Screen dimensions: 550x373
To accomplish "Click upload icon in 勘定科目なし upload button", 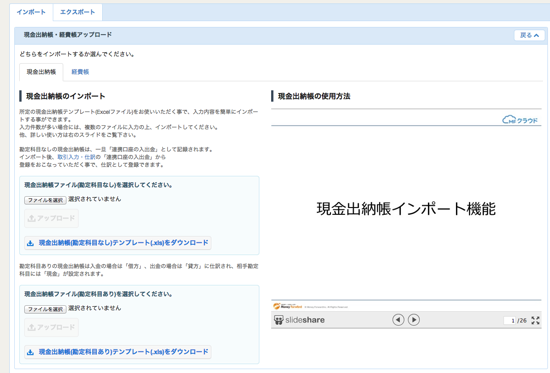I will (32, 218).
